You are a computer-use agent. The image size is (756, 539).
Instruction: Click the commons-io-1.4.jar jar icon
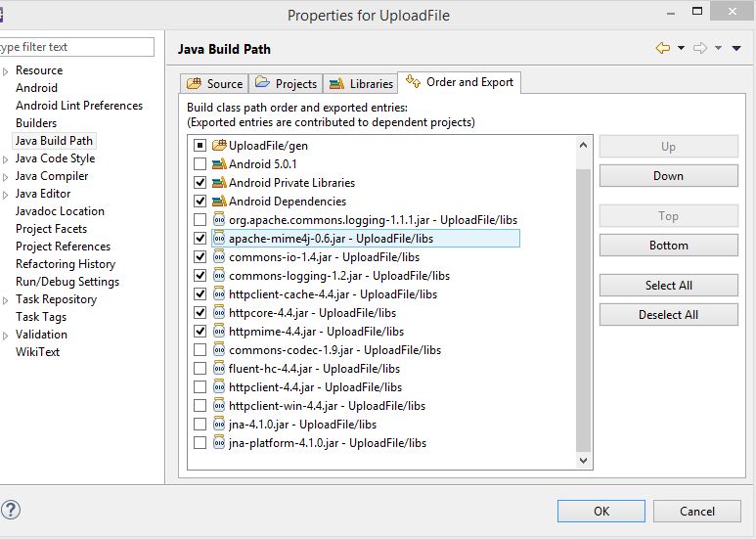pyautogui.click(x=219, y=256)
